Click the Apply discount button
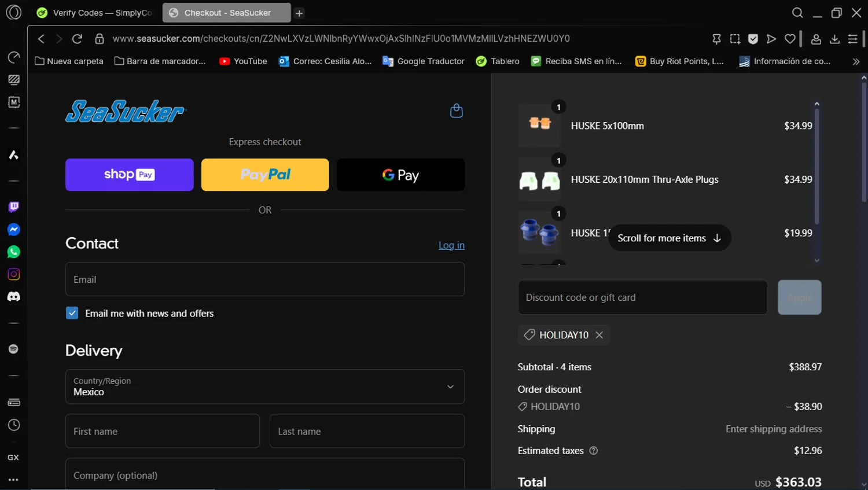Image resolution: width=868 pixels, height=490 pixels. pyautogui.click(x=800, y=297)
